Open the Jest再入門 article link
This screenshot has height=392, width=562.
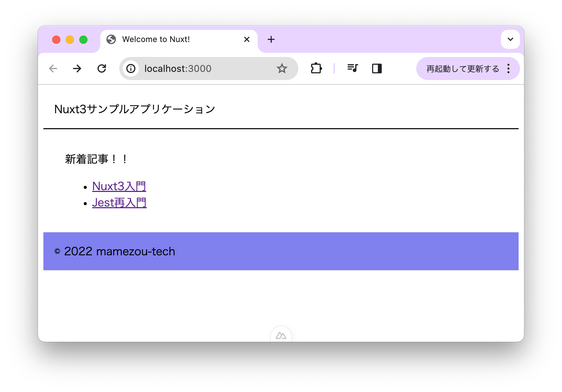coord(119,202)
